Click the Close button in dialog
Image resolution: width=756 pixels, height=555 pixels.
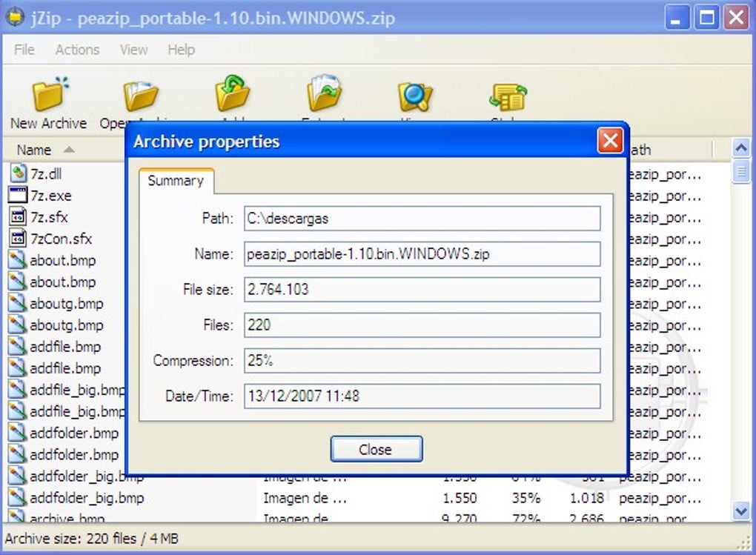click(x=377, y=449)
